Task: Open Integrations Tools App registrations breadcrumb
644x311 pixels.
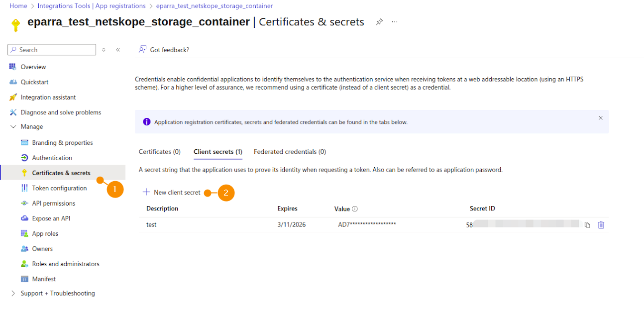Action: 92,6
